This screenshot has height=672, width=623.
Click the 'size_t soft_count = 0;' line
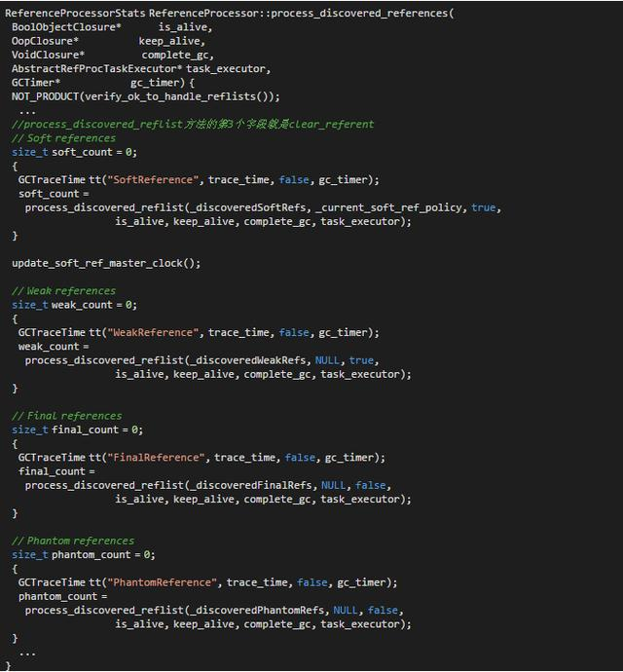(75, 152)
